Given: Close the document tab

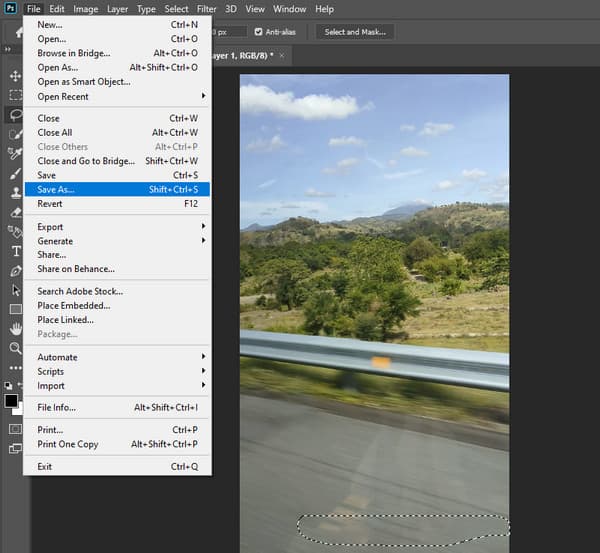Looking at the screenshot, I should coord(282,55).
